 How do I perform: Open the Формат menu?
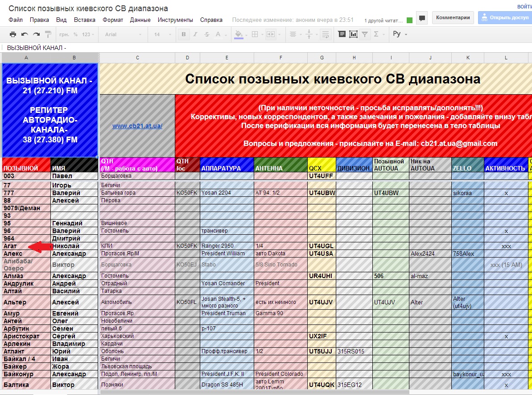[113, 20]
